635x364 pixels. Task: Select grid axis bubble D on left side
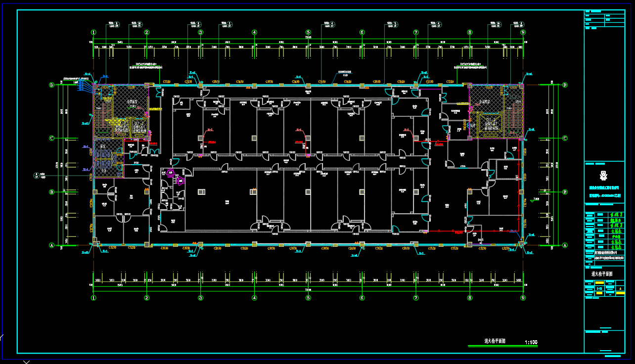tap(52, 85)
